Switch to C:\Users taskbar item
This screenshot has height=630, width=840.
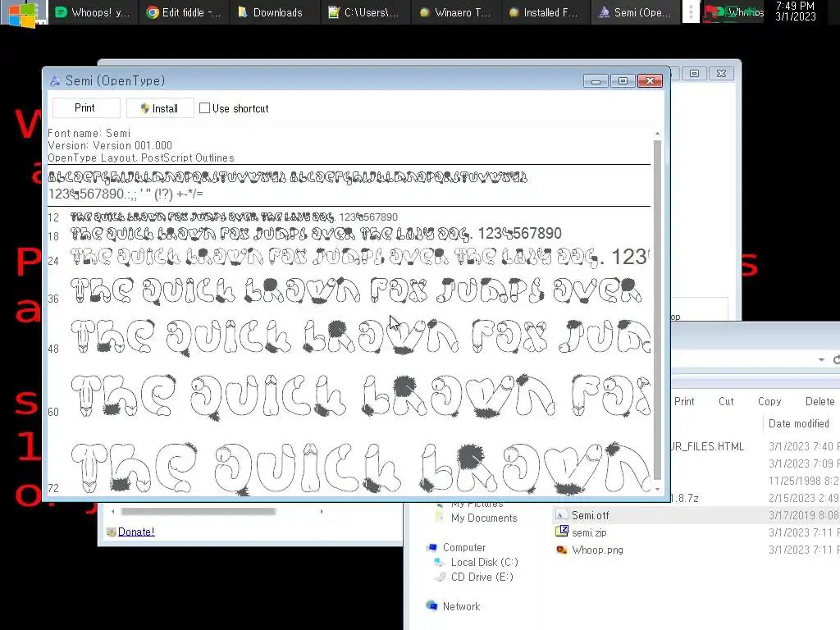(x=365, y=12)
